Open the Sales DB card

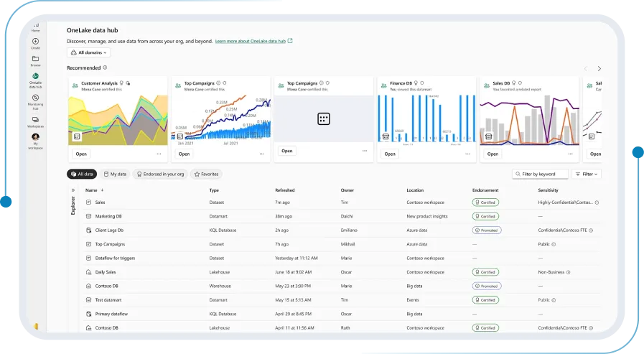(x=493, y=154)
